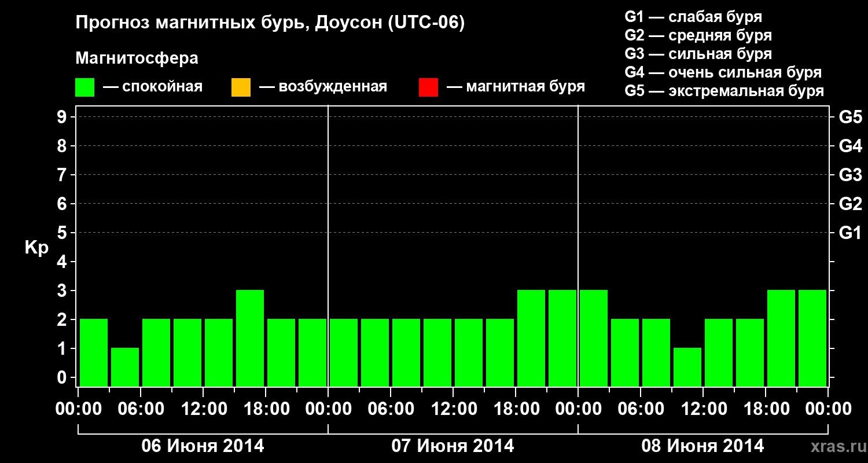Select the 06 June 12:00–15:00 bar
The height and width of the screenshot is (463, 868).
[x=219, y=352]
